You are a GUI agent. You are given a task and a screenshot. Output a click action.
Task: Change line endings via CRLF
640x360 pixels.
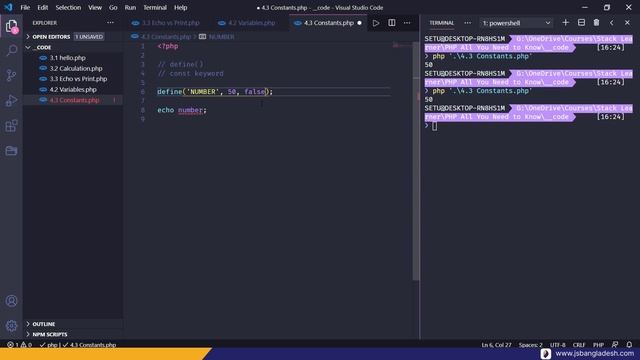pos(579,345)
